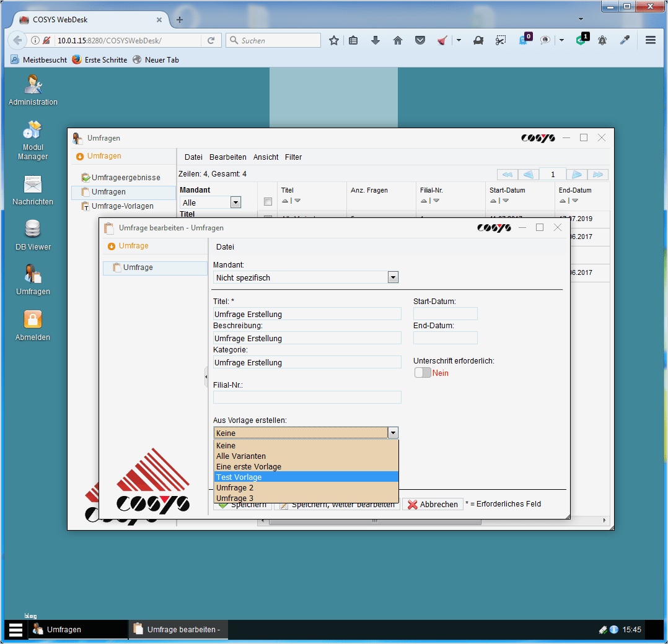Close the COSYS WebDesk tab

pos(159,20)
